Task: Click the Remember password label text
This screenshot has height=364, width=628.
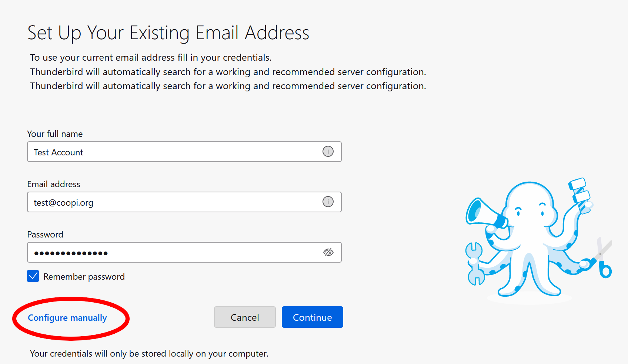Action: (x=84, y=277)
